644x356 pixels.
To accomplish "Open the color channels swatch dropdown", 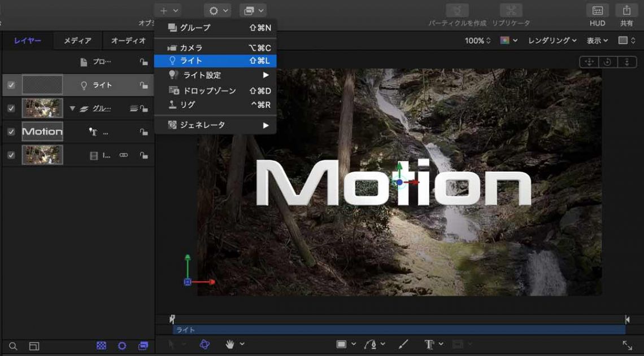I will tap(508, 41).
